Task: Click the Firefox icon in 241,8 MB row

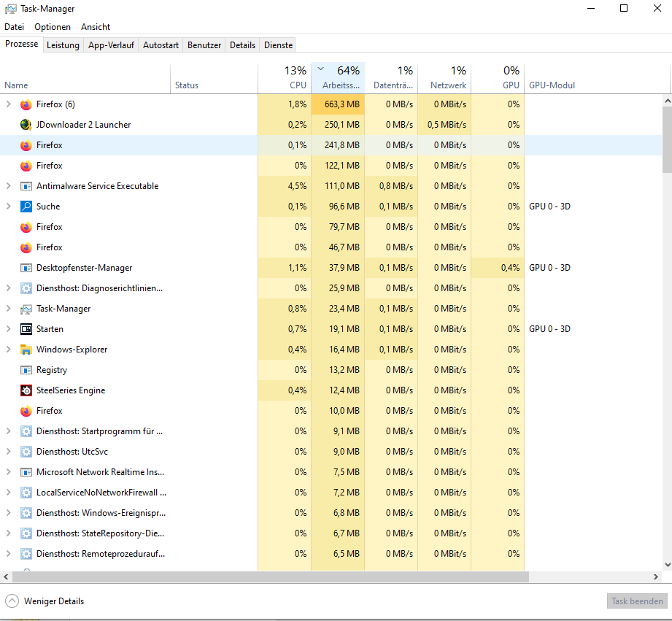Action: (26, 145)
